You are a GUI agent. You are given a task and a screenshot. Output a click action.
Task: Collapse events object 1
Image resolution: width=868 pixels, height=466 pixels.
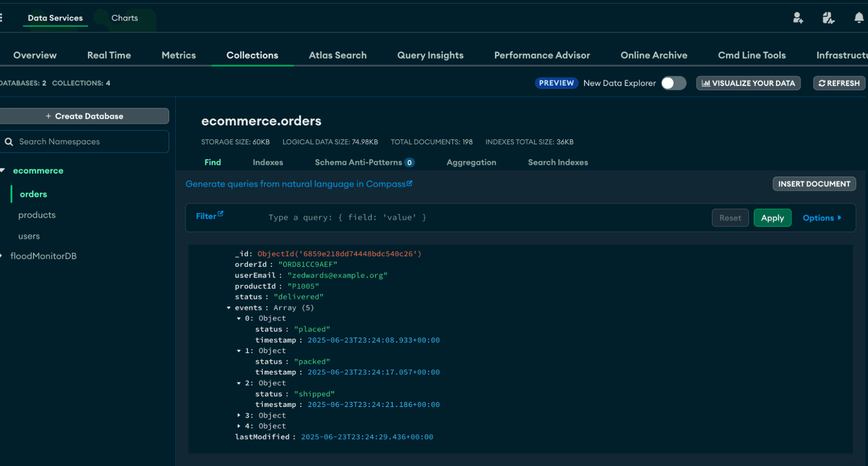tap(239, 351)
